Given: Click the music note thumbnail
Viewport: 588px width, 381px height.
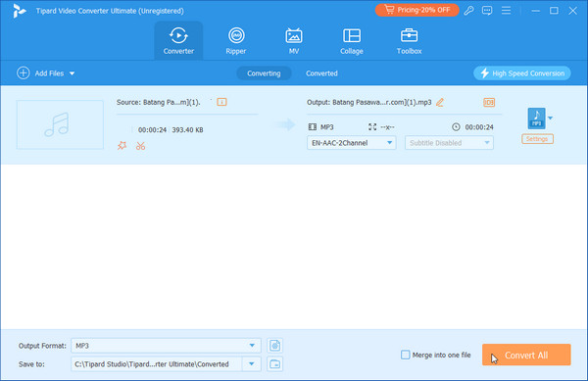Looking at the screenshot, I should (60, 124).
